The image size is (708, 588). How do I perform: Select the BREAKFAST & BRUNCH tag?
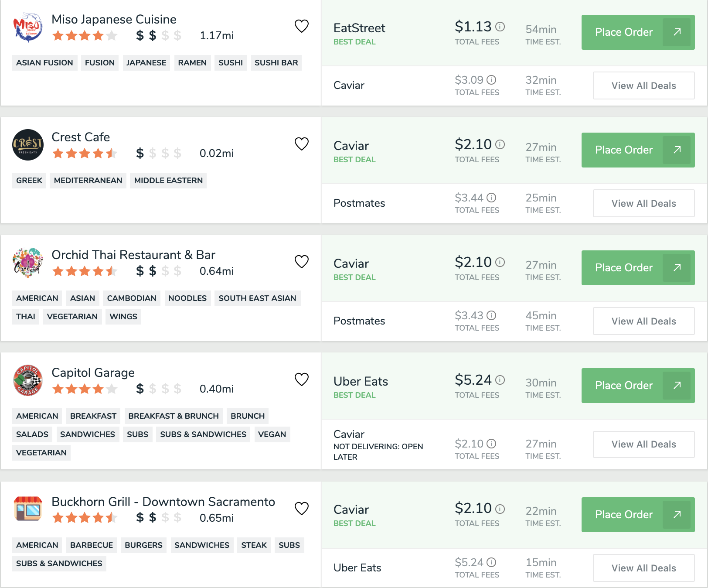coord(174,416)
